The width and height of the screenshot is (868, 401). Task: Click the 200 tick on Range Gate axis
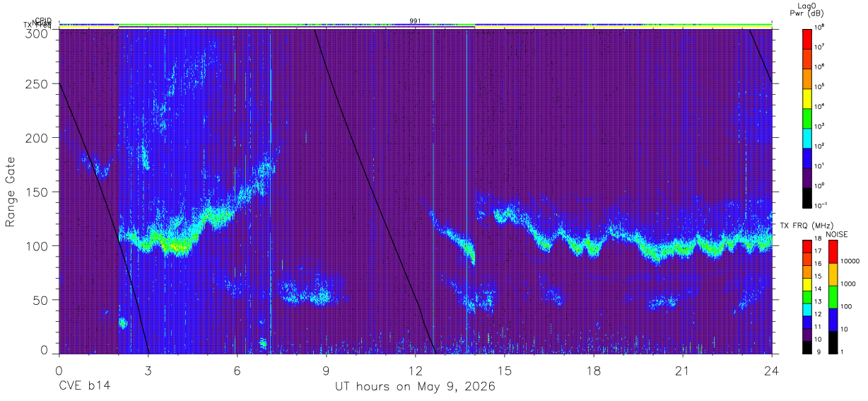click(37, 138)
